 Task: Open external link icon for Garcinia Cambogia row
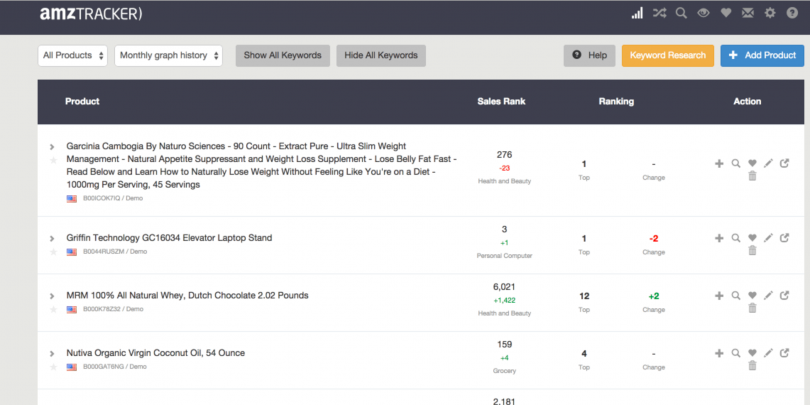784,163
